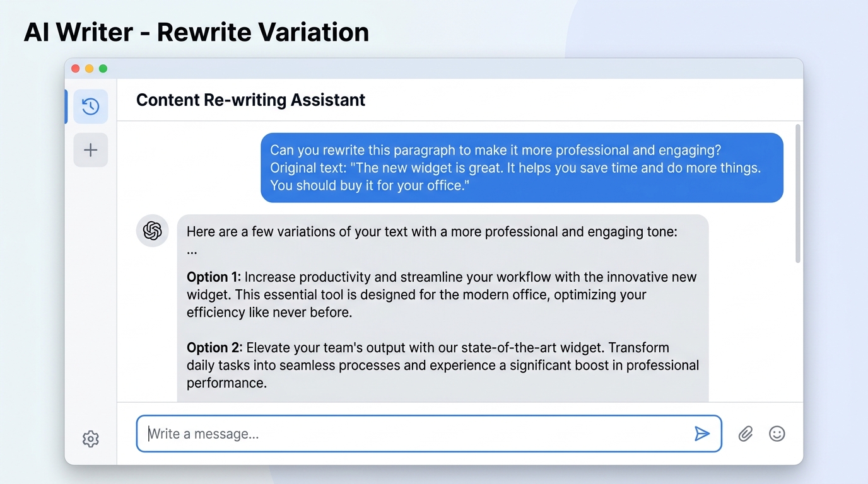
Task: Focus the 'Write a message...' input field
Action: pyautogui.click(x=416, y=434)
